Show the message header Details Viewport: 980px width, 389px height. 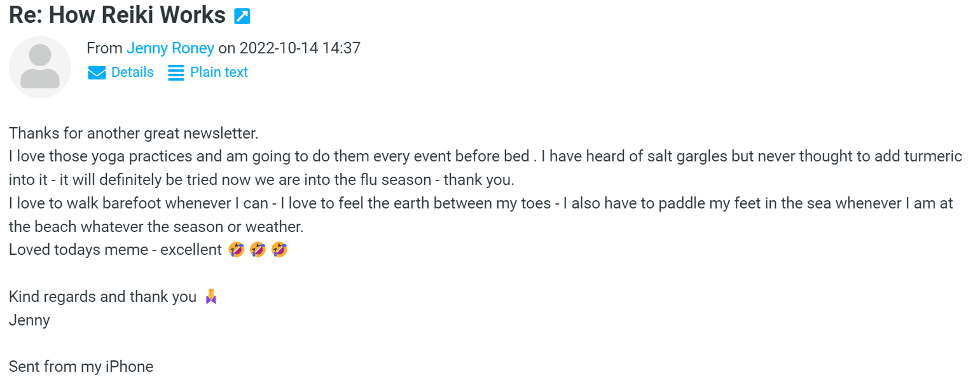(132, 72)
